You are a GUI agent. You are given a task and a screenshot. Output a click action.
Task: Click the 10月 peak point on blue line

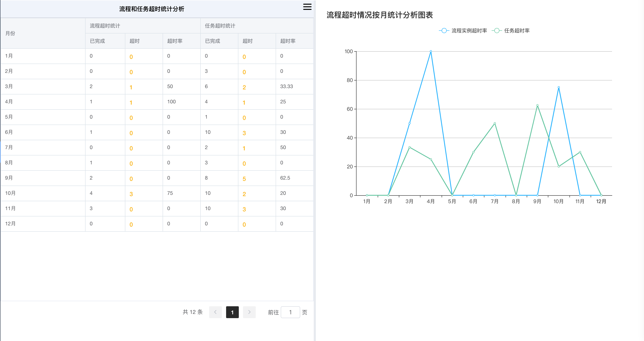coord(558,87)
